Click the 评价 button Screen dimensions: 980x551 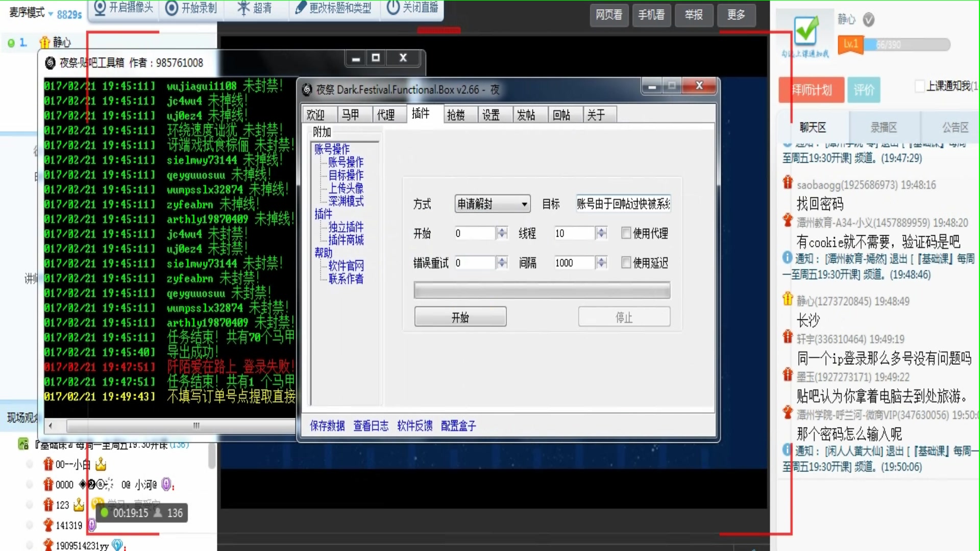coord(864,90)
